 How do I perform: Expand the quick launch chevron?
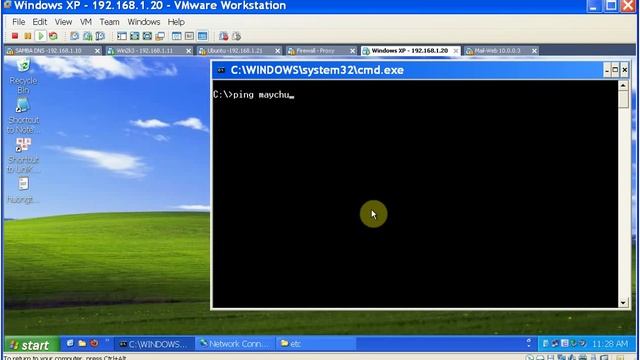[107, 341]
